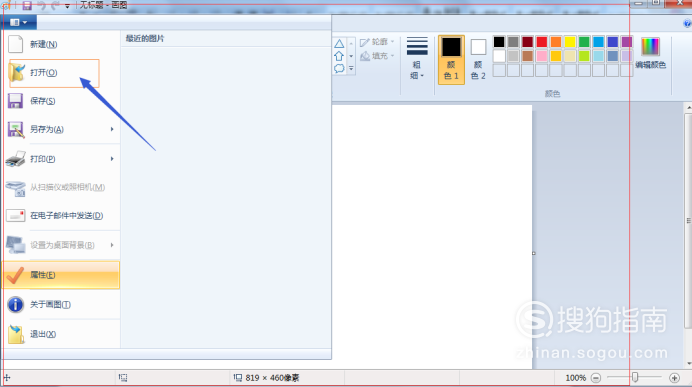Viewport: 692px width, 387px height.
Task: Click the New (新建) document icon
Action: coord(15,44)
